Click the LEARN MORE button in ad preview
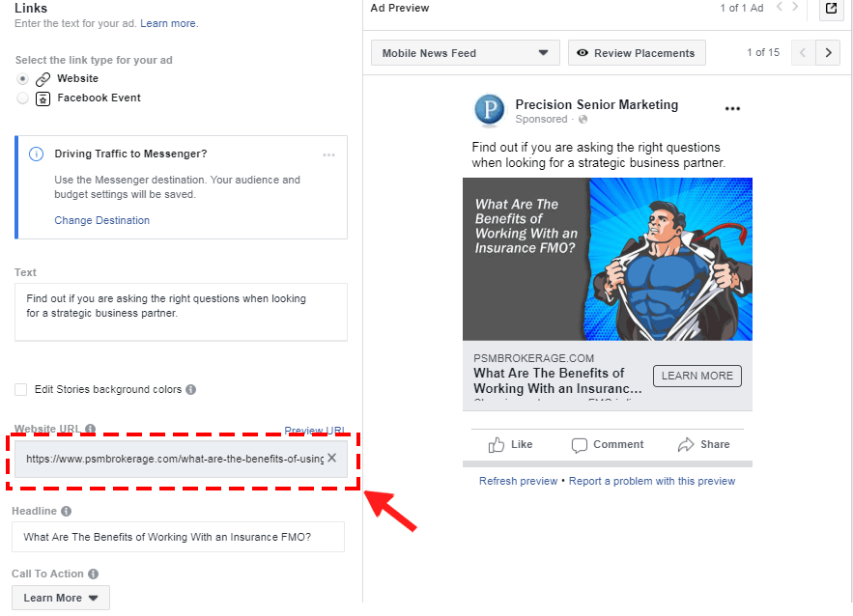Image resolution: width=853 pixels, height=616 pixels. coord(697,376)
